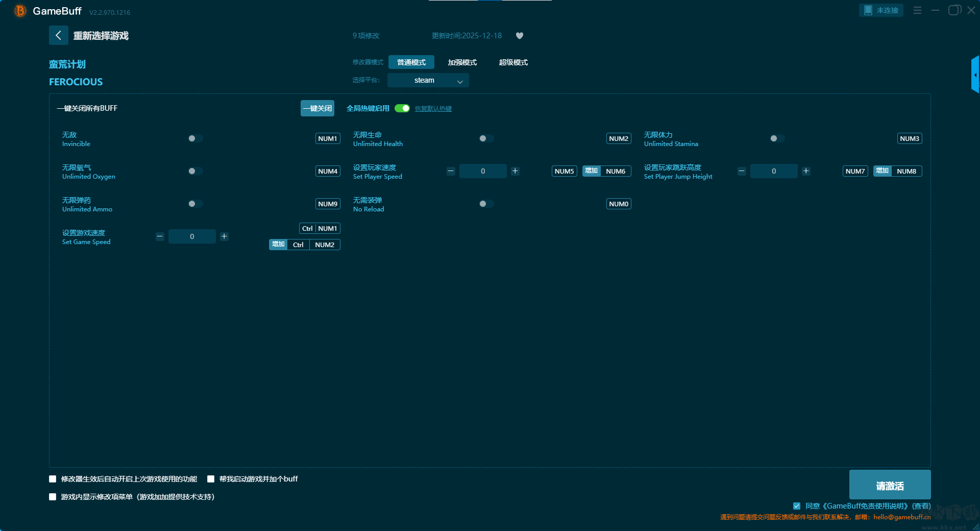Turn off global hotkey toggle
This screenshot has width=980, height=531.
coord(402,108)
